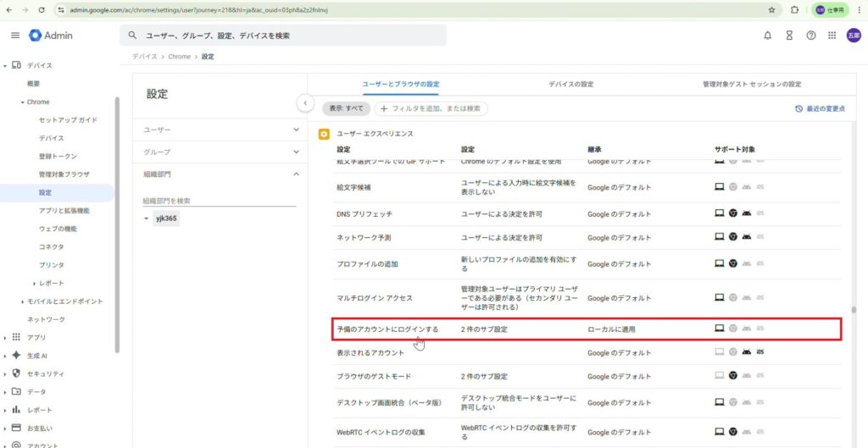Screen dimensions: 868x448
Task: Open 予備のアカウントにログインする setting row
Action: 387,329
